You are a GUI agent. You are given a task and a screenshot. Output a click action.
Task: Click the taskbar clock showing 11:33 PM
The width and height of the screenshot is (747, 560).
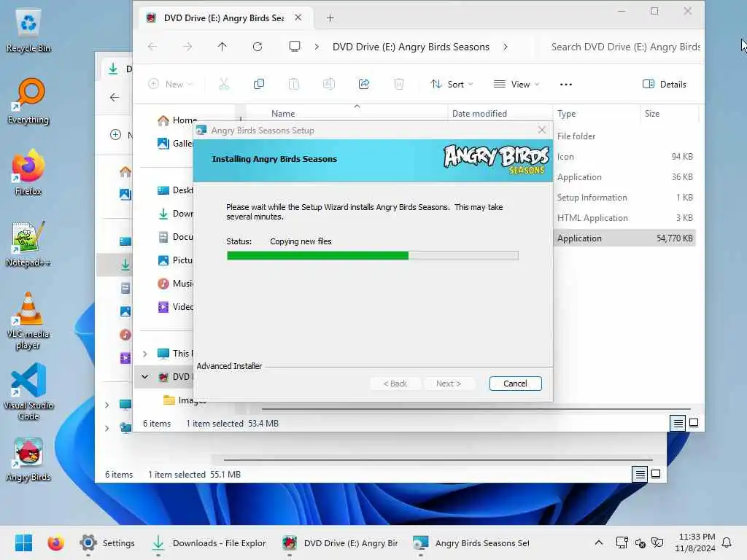(x=695, y=542)
